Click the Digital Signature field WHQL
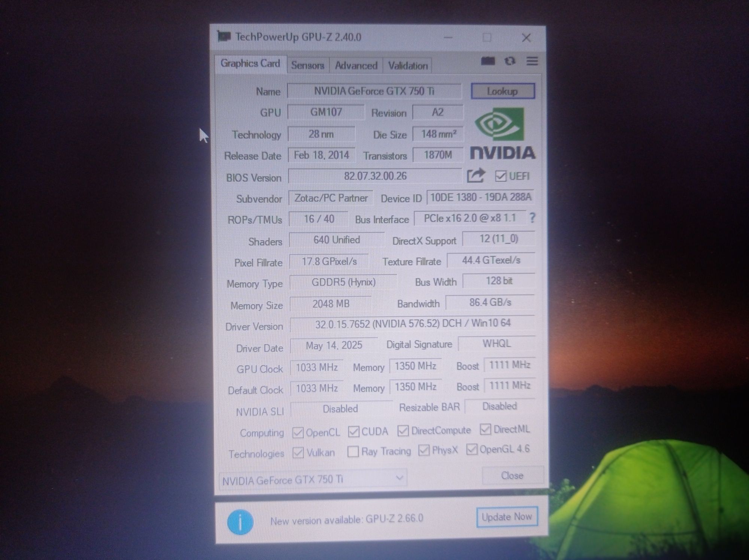This screenshot has width=749, height=560. [x=497, y=344]
